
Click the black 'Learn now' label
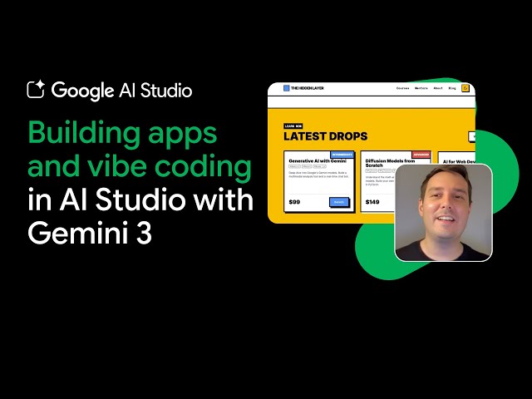[x=293, y=126]
